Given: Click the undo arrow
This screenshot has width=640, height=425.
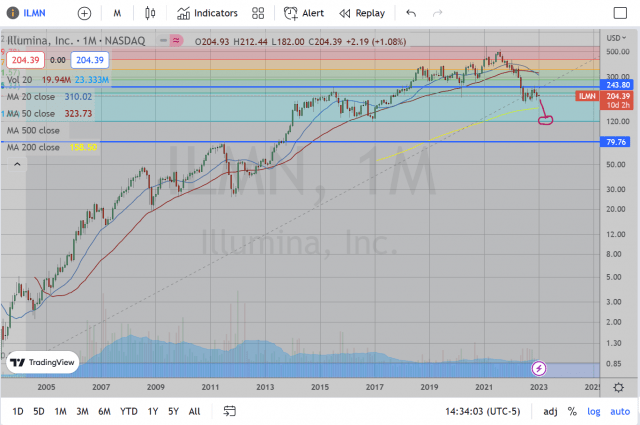Looking at the screenshot, I should (x=411, y=13).
